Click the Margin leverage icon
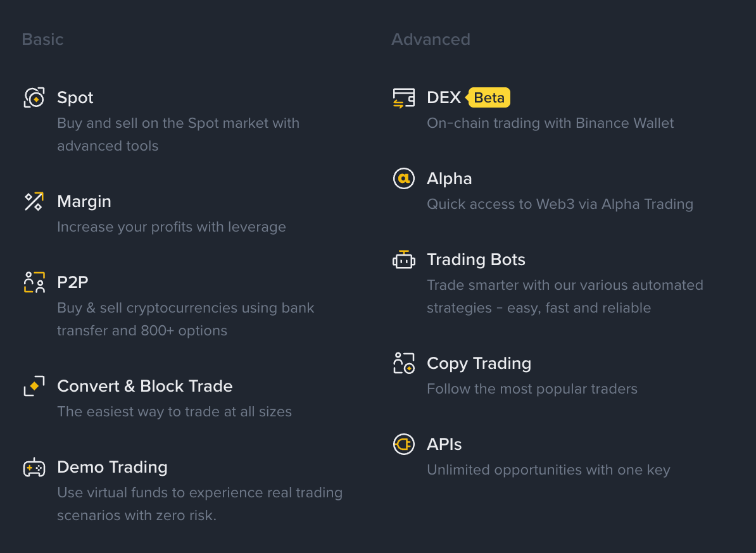This screenshot has width=756, height=553. (x=34, y=201)
